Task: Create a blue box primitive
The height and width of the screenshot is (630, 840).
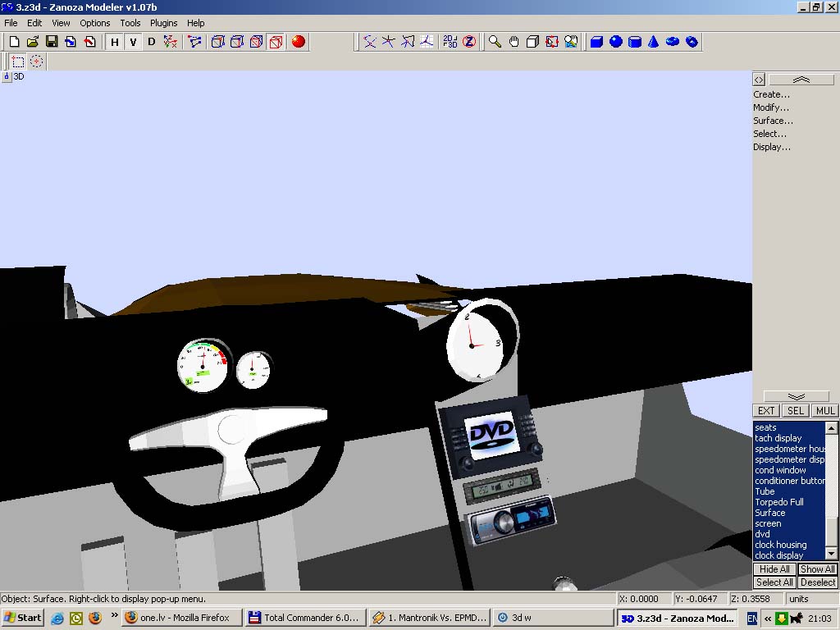Action: pyautogui.click(x=596, y=42)
